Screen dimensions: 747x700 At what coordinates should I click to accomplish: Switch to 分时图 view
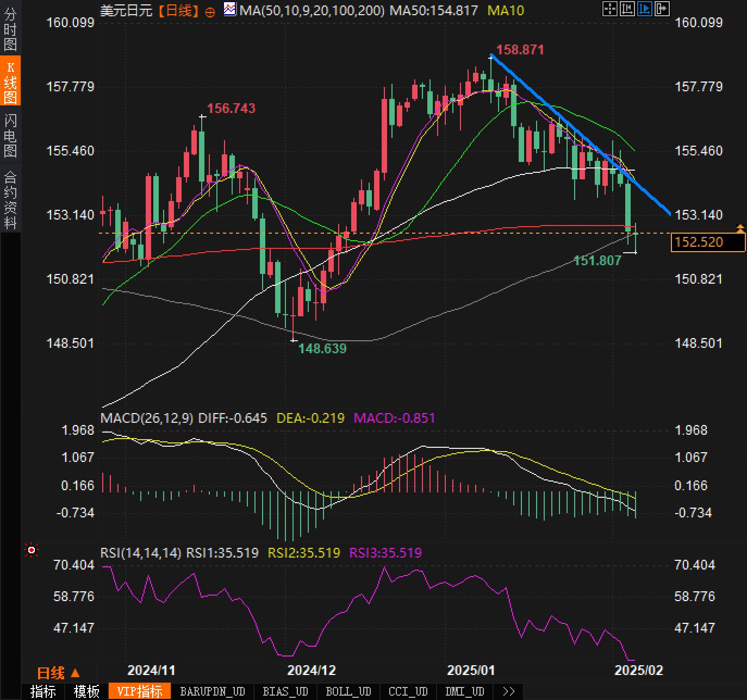10,29
